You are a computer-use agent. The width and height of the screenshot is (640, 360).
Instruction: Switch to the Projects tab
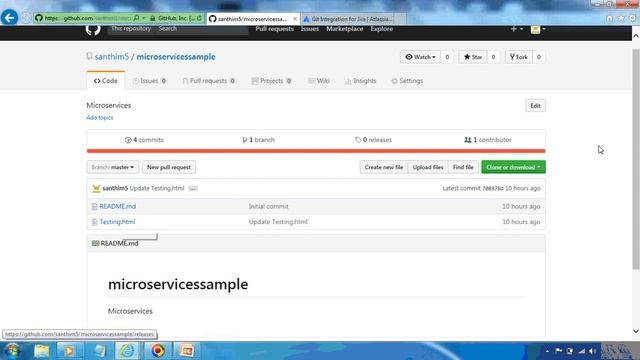click(x=271, y=81)
